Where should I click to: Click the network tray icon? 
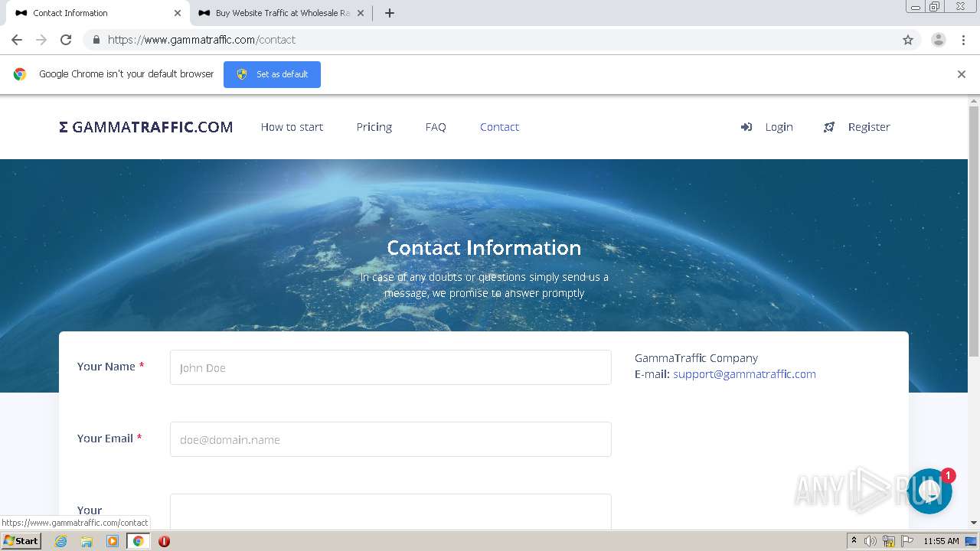click(889, 541)
